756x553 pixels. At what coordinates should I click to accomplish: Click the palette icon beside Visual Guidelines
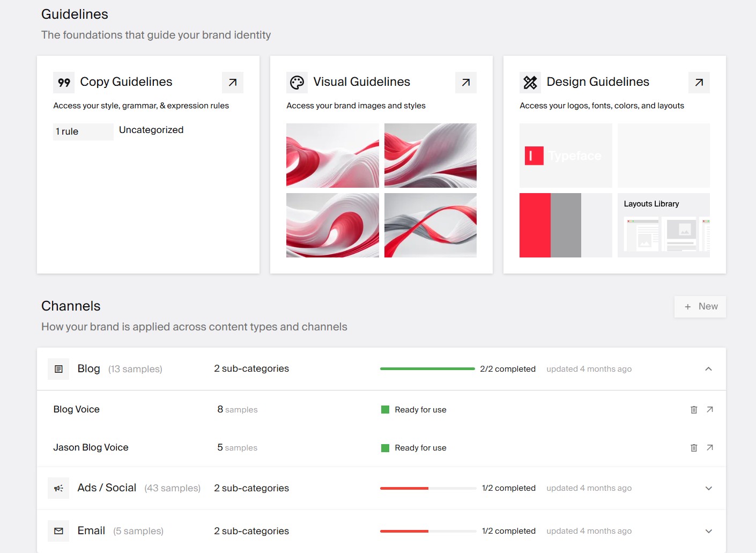click(297, 83)
